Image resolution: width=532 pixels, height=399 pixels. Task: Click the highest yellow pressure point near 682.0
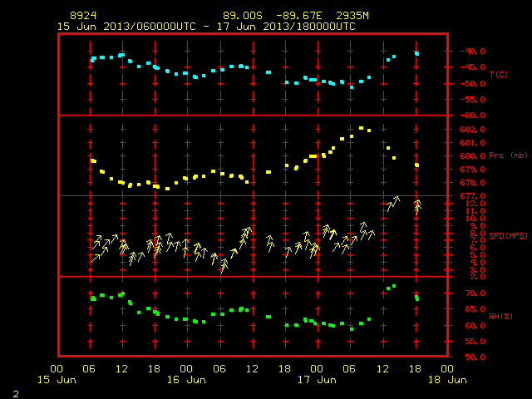(361, 128)
